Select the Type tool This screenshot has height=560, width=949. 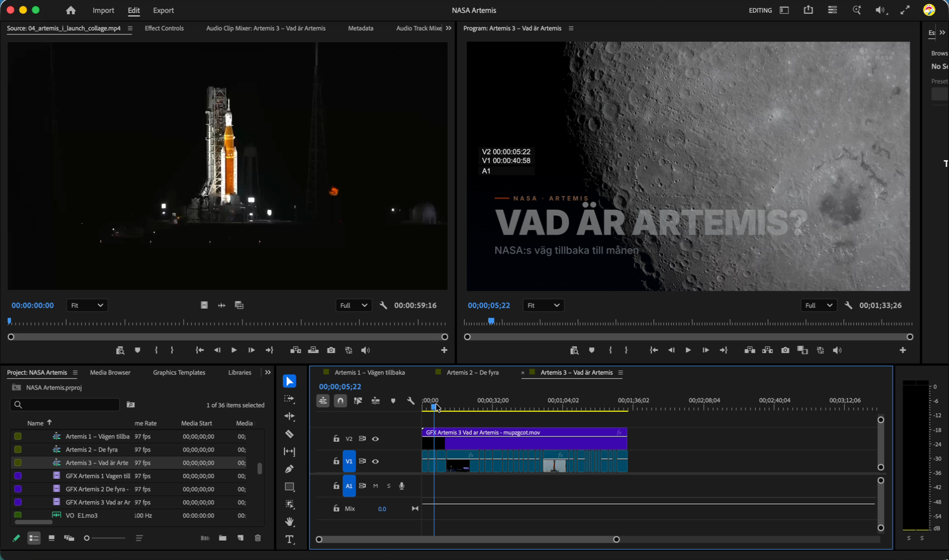point(289,539)
